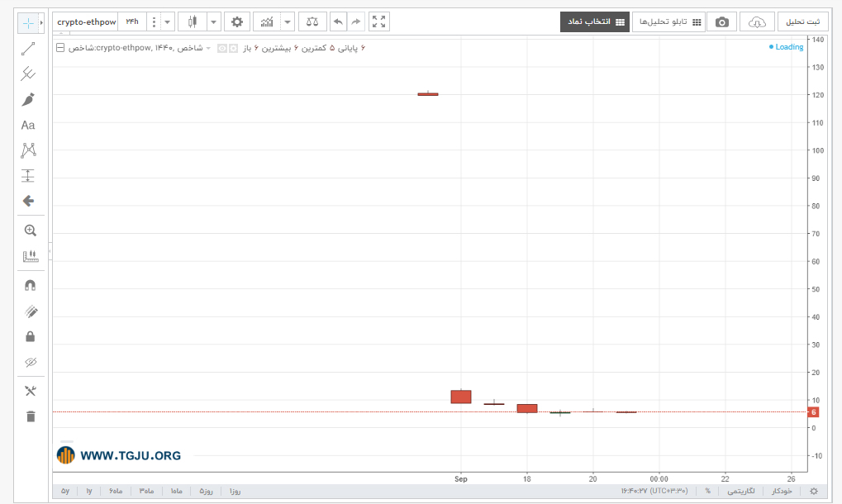Enter fullscreen chart mode

pos(378,22)
